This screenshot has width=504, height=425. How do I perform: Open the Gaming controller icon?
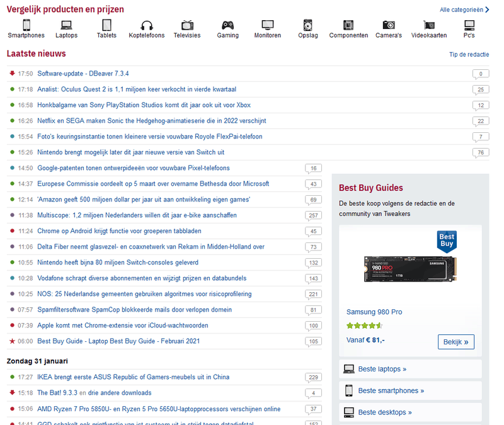pos(227,25)
